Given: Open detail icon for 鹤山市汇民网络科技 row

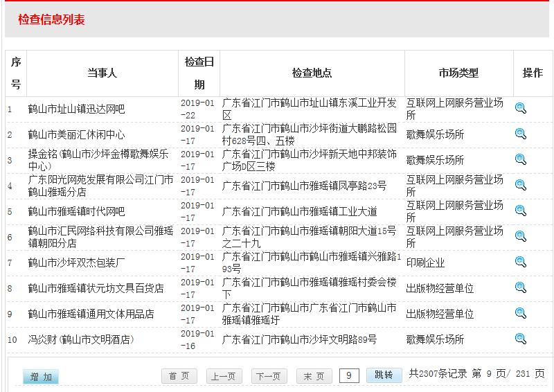Looking at the screenshot, I should click(x=521, y=236).
